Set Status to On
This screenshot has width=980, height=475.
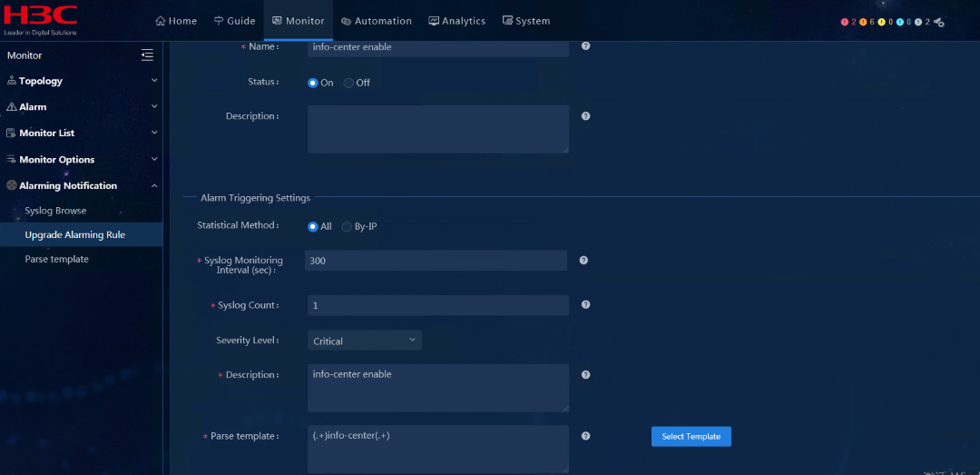pos(313,83)
